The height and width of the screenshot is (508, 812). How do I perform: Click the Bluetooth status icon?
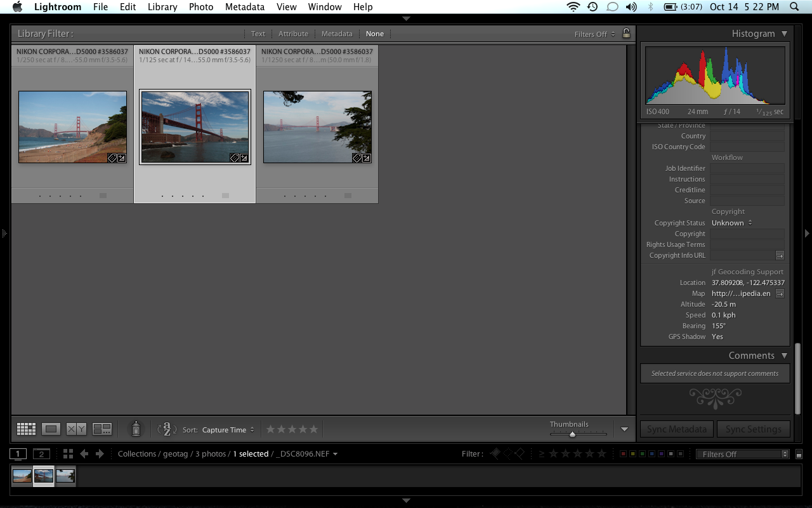coord(650,7)
